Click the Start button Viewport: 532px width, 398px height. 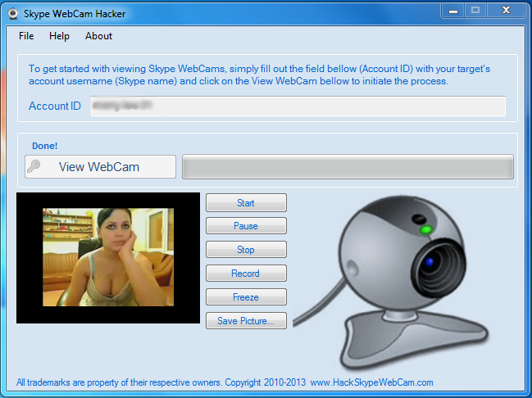pyautogui.click(x=246, y=203)
